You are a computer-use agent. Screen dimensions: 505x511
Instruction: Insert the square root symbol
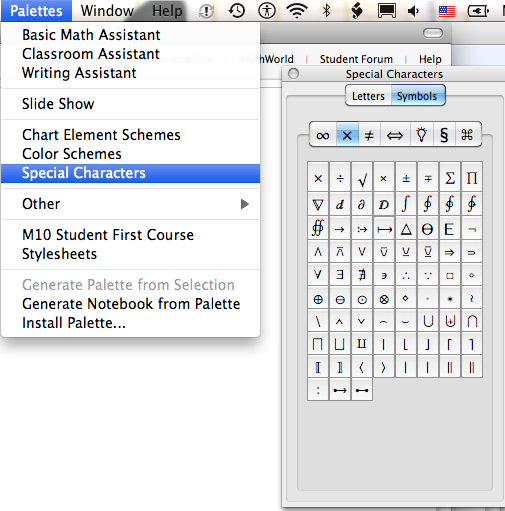(362, 180)
